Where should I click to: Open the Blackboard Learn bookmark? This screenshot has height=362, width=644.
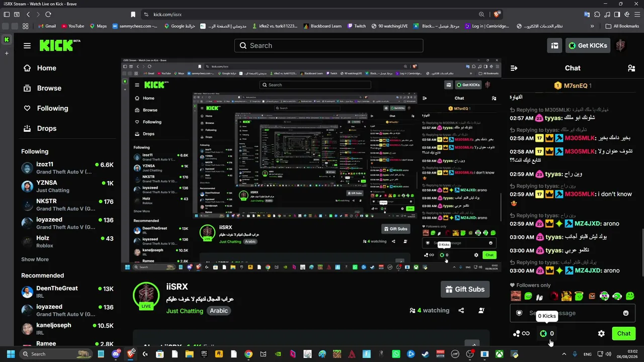tap(322, 26)
